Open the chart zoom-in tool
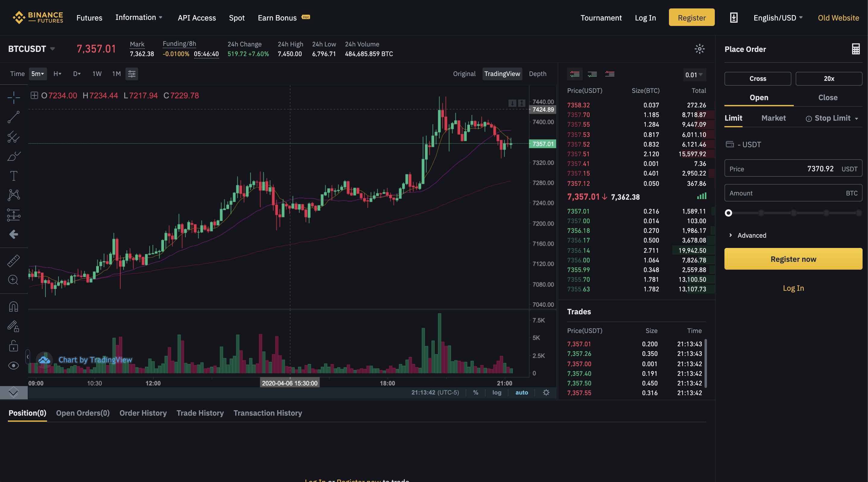The image size is (868, 482). point(14,280)
